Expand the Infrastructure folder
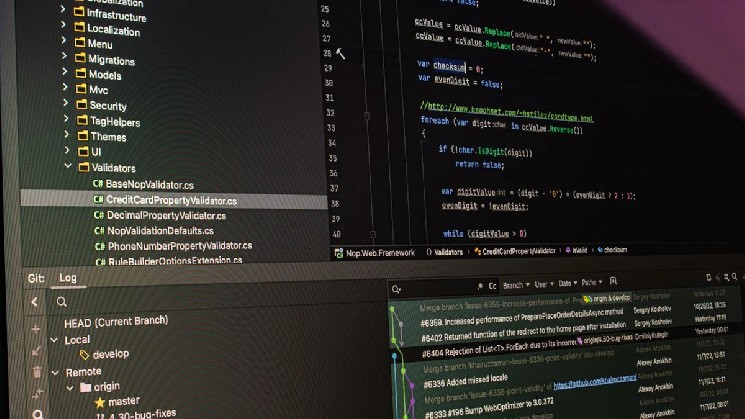The height and width of the screenshot is (419, 745). pyautogui.click(x=63, y=9)
